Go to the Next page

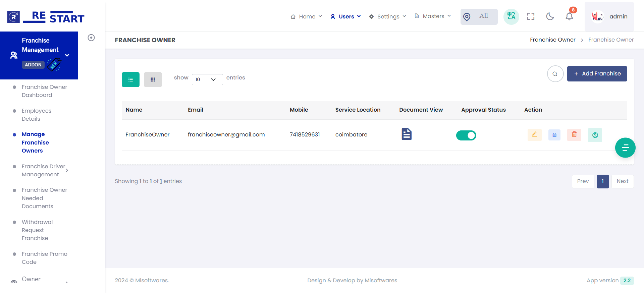point(622,181)
